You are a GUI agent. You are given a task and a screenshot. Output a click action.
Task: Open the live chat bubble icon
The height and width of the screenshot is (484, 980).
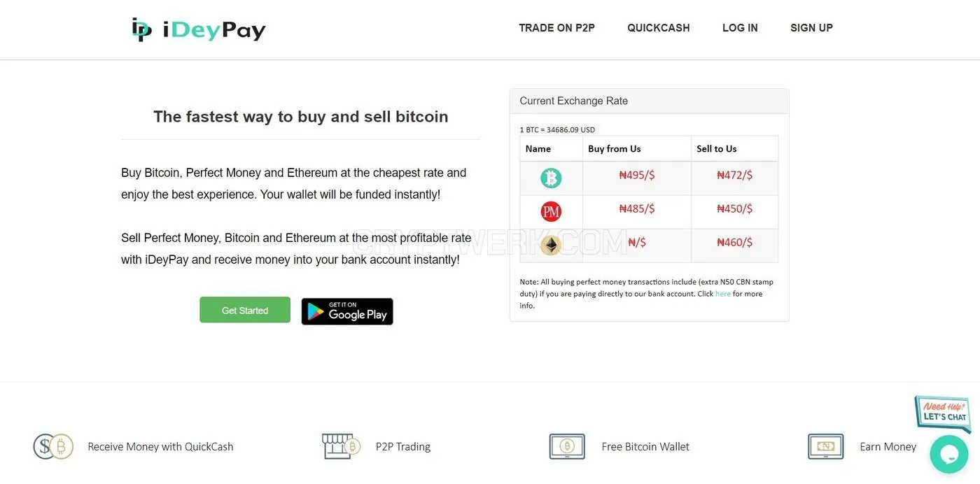[948, 454]
